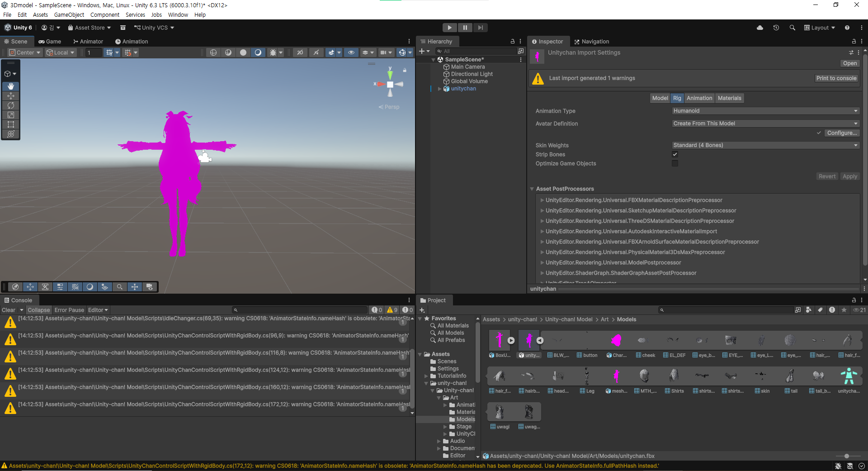Click Search by Label tag icon in Project
Viewport: 868px width, 471px height.
(x=820, y=310)
